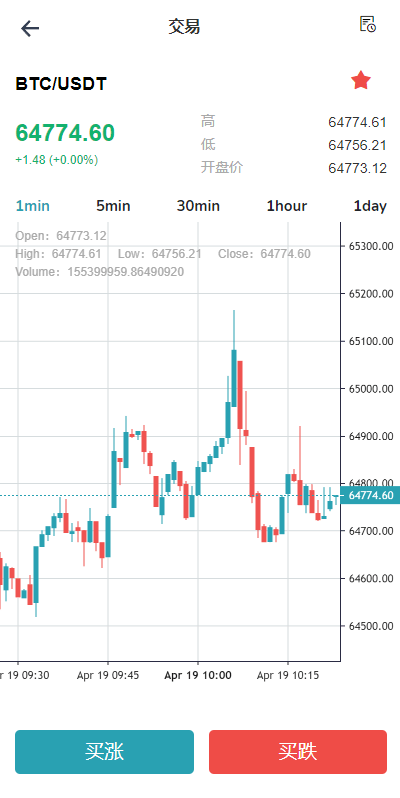Switch to the 5min interval tab
Screen dimensions: 400x798
[x=113, y=206]
